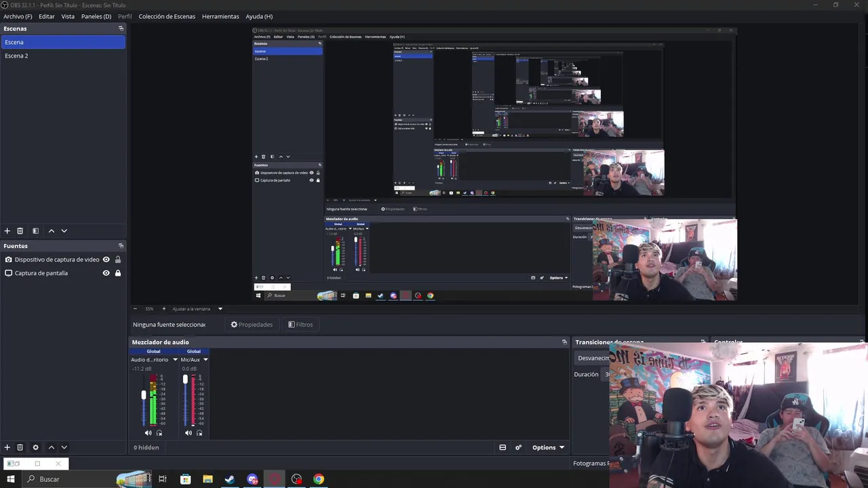Adjust the Audio del escritorio volume fader

click(x=144, y=395)
